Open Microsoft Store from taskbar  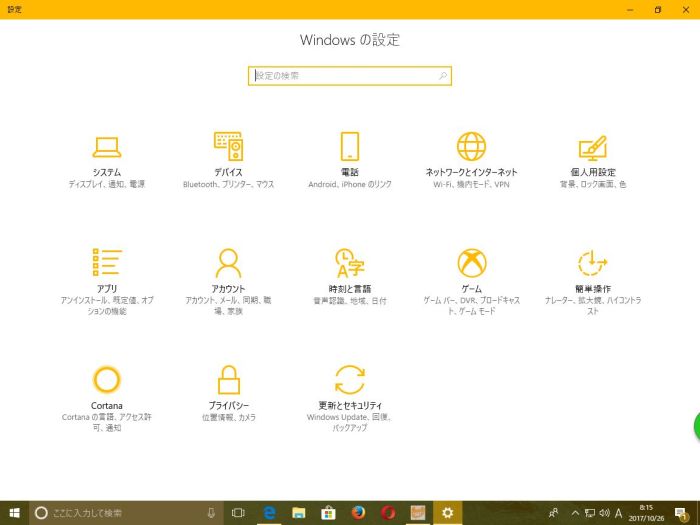(x=328, y=513)
